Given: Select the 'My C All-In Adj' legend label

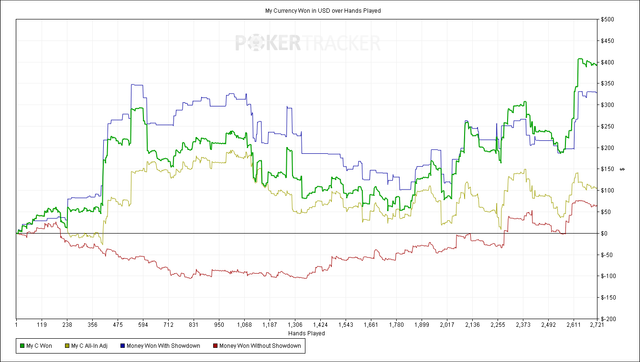Looking at the screenshot, I should 89,346.
